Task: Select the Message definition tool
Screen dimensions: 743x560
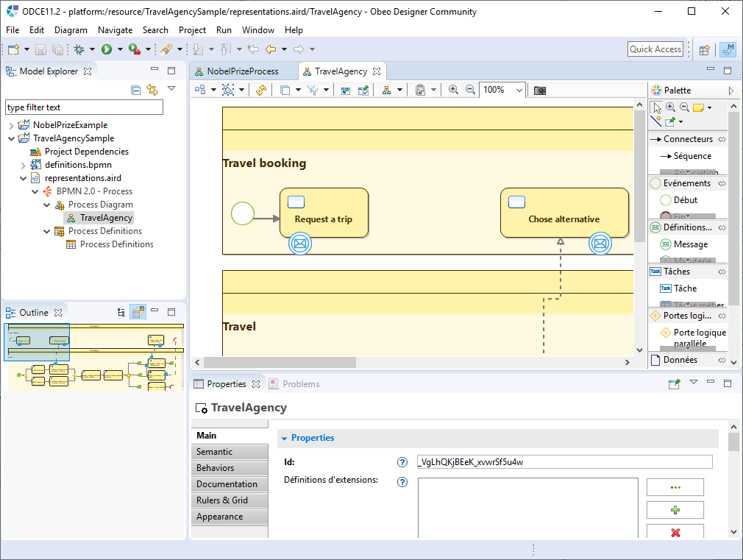Action: 684,244
